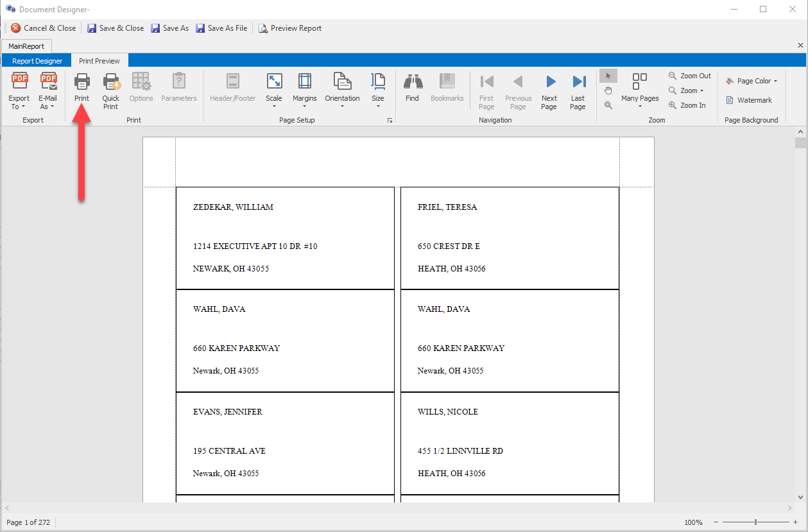Go to Next Page

549,90
